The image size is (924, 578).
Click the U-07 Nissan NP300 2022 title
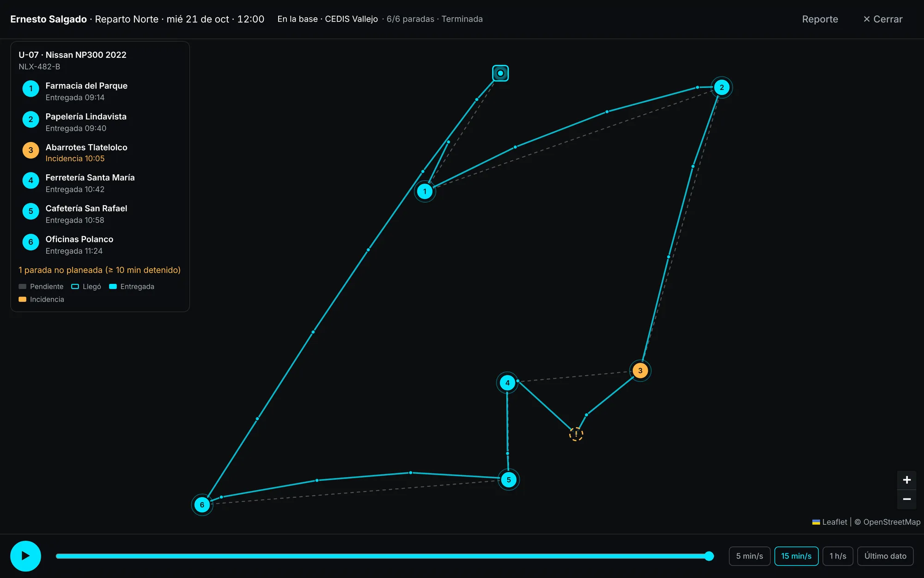pos(73,55)
